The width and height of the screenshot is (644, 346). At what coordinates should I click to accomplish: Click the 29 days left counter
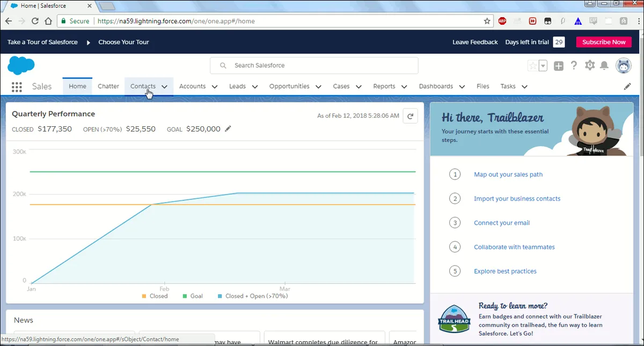559,42
